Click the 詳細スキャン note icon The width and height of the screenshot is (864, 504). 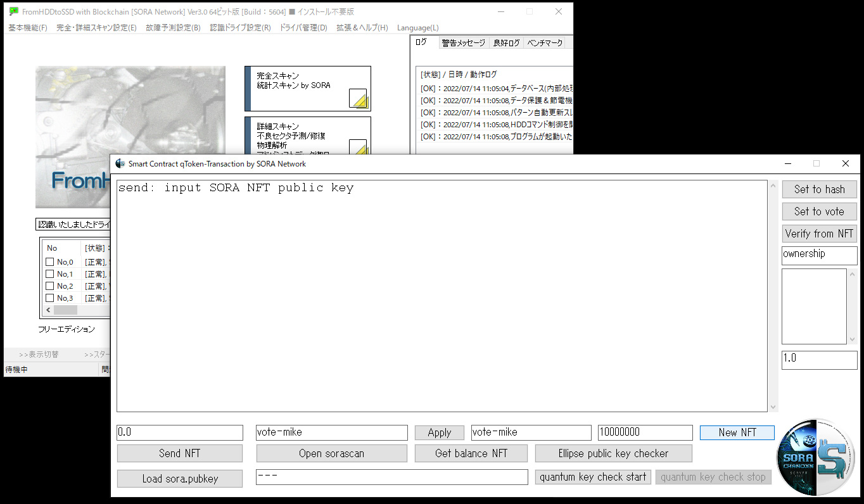tap(358, 148)
